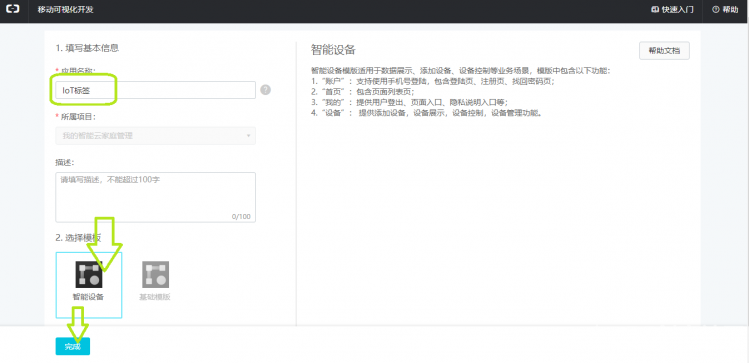Open the 帮助文档 help document button
The height and width of the screenshot is (363, 749).
coord(664,51)
